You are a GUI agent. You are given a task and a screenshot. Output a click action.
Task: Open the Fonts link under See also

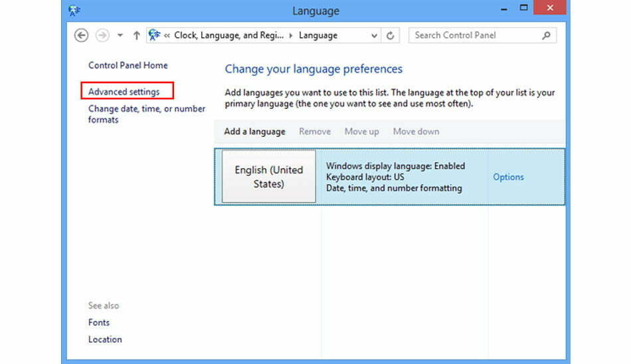click(x=98, y=323)
